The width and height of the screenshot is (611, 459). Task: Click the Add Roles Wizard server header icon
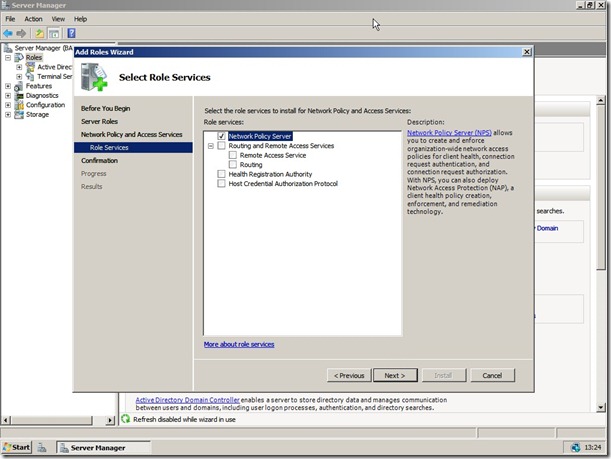[x=94, y=77]
